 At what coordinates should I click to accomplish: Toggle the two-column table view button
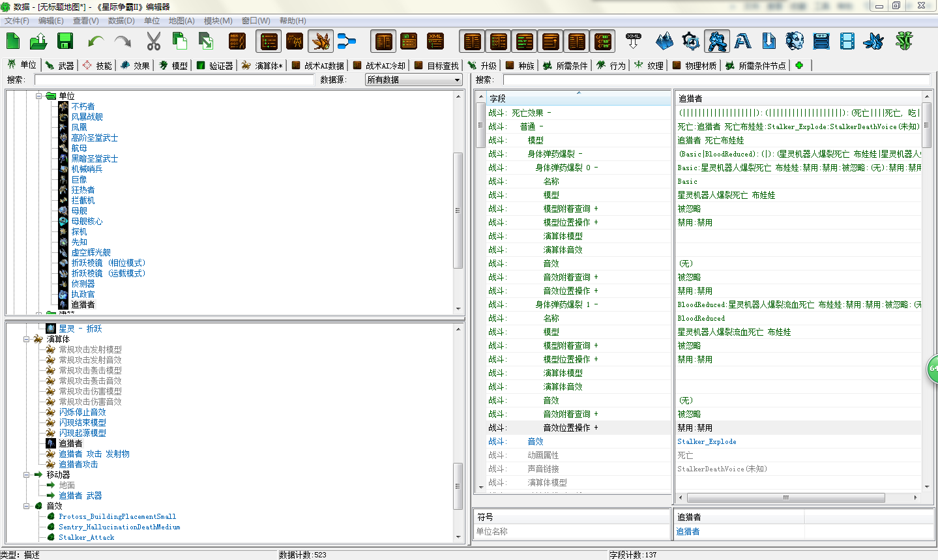coord(383,42)
